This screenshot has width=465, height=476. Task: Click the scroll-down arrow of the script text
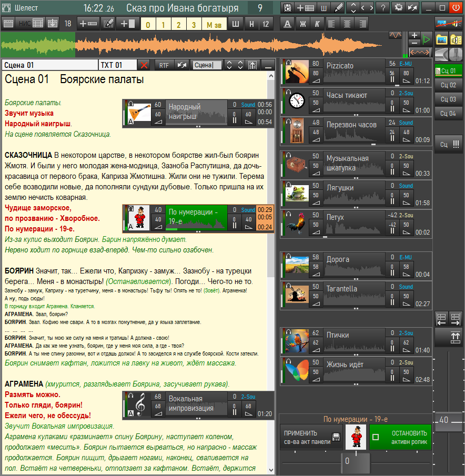point(271,470)
